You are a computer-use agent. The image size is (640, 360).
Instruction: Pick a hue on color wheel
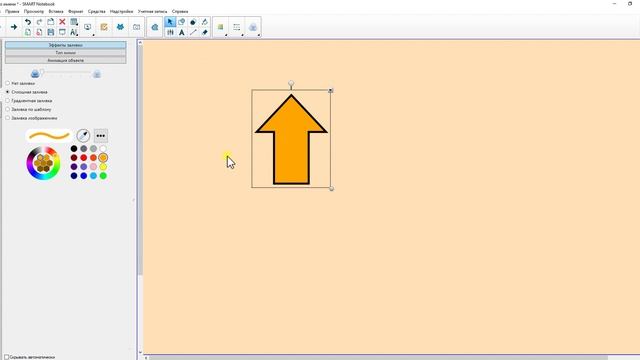click(x=43, y=163)
